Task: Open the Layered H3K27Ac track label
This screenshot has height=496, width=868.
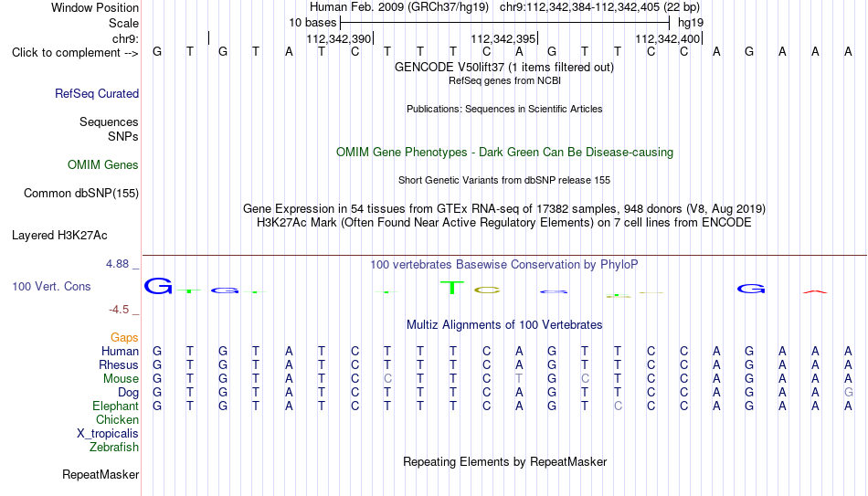Action: point(59,236)
